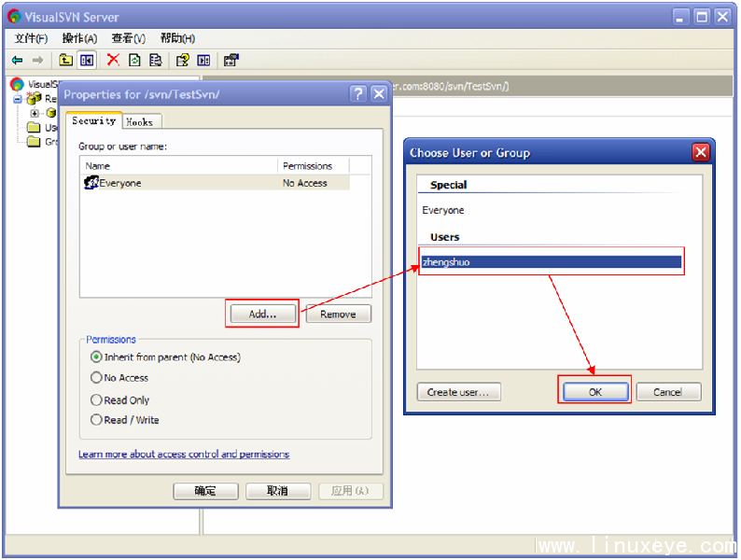This screenshot has height=560, width=741.
Task: Select the No Access radio button
Action: click(x=96, y=378)
